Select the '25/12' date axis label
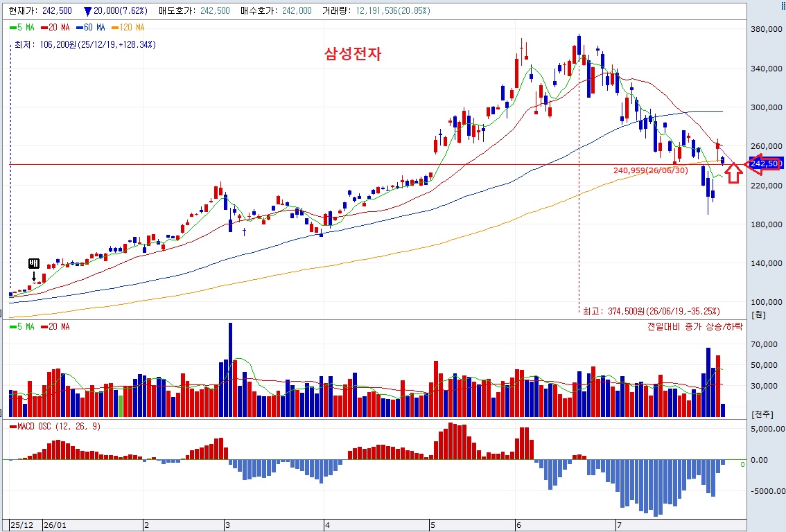Screen dimensions: 786x532 tap(21, 526)
